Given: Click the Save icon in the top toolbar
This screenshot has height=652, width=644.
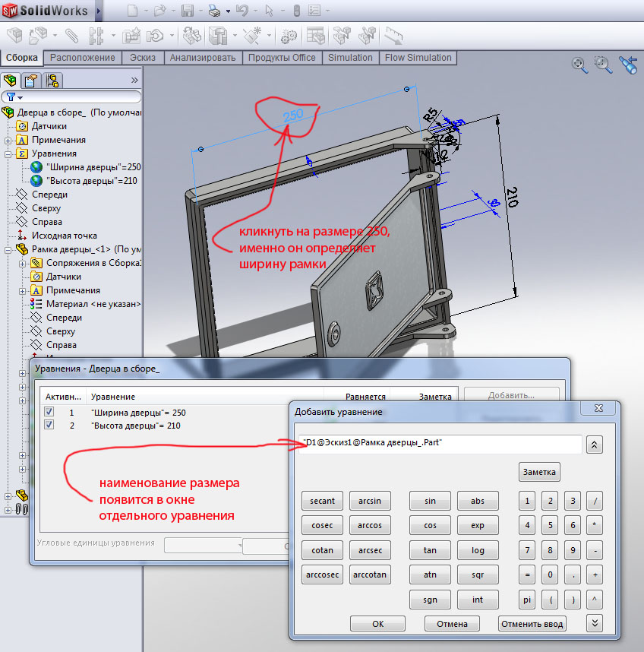Looking at the screenshot, I should [x=188, y=11].
